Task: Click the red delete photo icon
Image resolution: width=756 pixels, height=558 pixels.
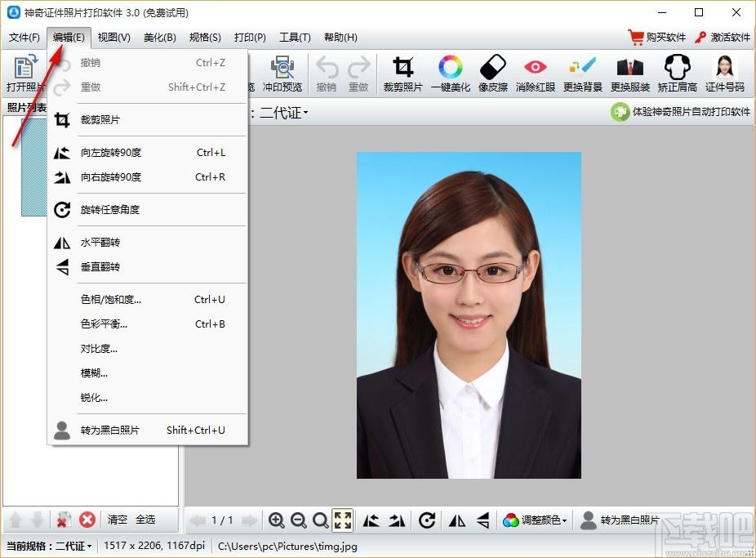Action: [87, 520]
